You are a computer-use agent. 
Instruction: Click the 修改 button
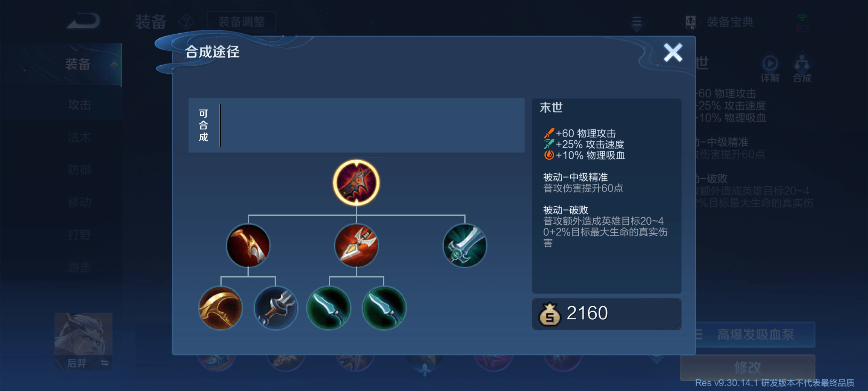click(747, 367)
